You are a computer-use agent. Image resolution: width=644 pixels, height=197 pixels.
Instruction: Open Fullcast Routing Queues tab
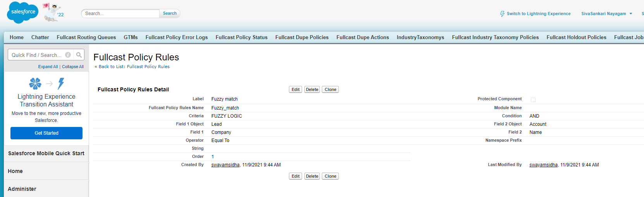point(86,38)
